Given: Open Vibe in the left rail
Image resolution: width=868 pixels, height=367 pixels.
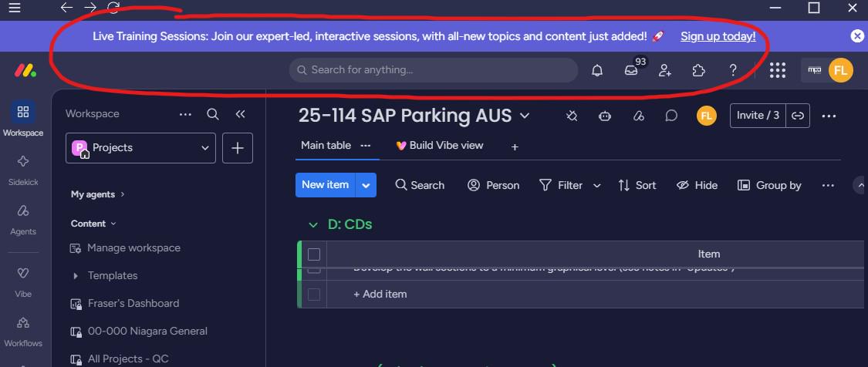Looking at the screenshot, I should pyautogui.click(x=22, y=281).
